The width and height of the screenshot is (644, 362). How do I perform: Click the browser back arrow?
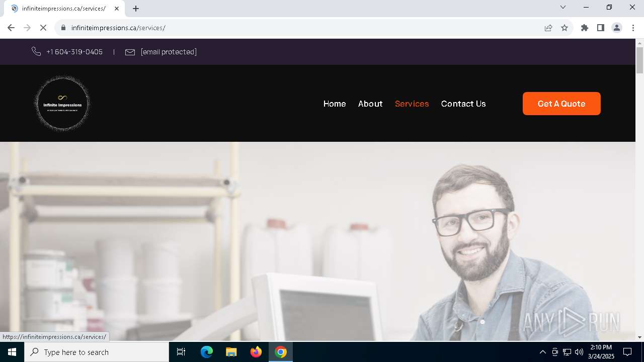(11, 28)
